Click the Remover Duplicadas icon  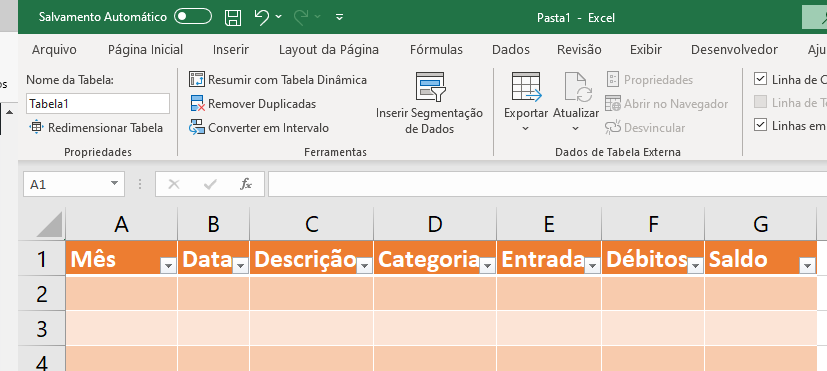pyautogui.click(x=197, y=103)
